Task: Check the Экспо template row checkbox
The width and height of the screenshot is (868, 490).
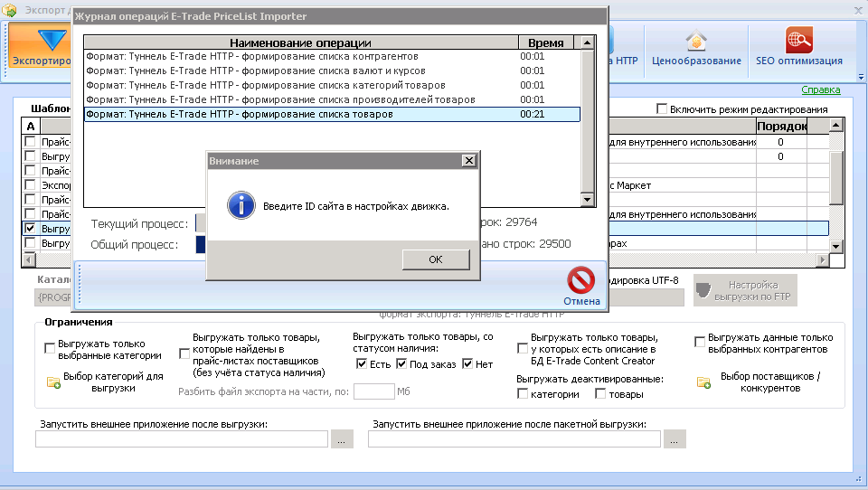Action: [30, 184]
